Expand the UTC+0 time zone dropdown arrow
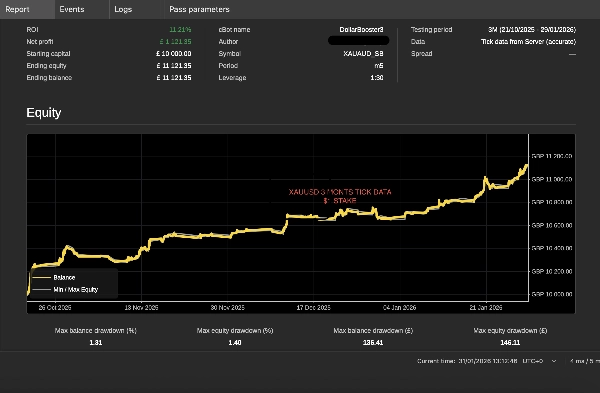This screenshot has width=600, height=393. (554, 361)
